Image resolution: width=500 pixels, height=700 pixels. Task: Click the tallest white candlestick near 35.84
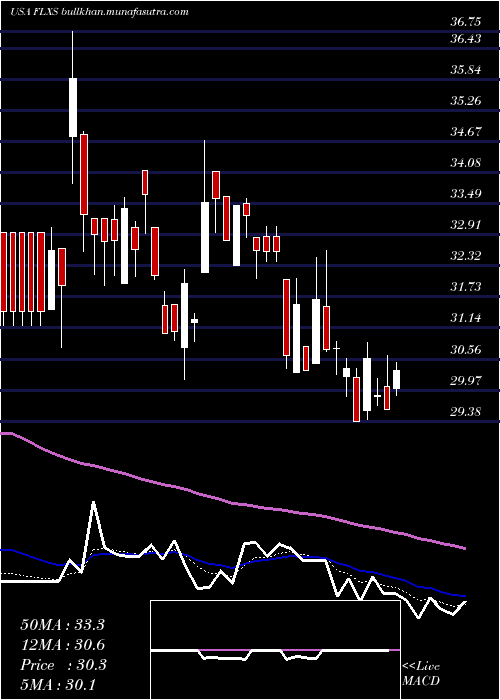pyautogui.click(x=73, y=107)
